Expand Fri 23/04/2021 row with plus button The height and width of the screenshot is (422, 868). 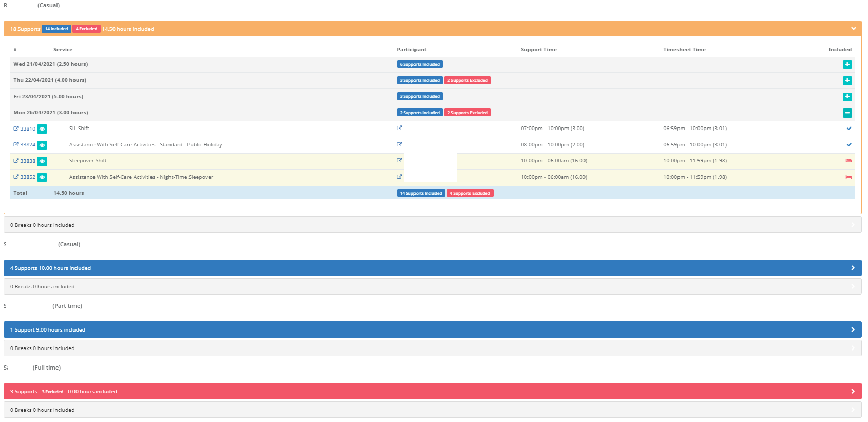click(847, 97)
